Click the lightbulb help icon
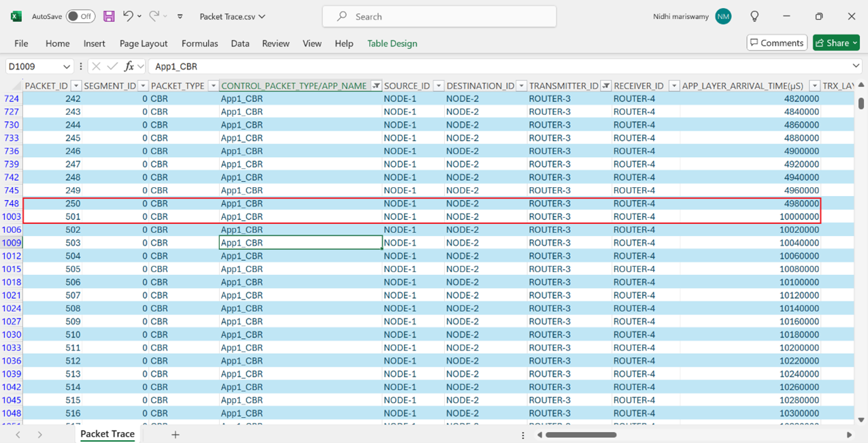This screenshot has height=443, width=868. pos(754,16)
